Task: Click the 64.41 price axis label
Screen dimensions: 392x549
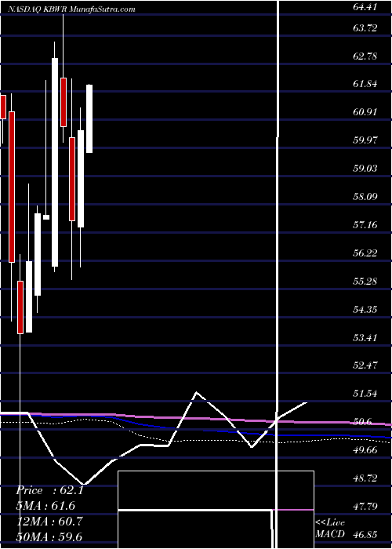Action: [x=365, y=6]
